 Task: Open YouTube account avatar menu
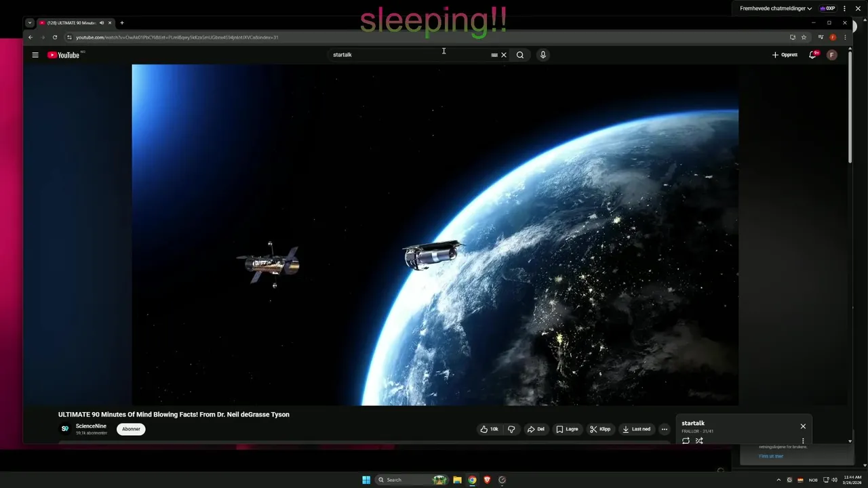coord(832,55)
